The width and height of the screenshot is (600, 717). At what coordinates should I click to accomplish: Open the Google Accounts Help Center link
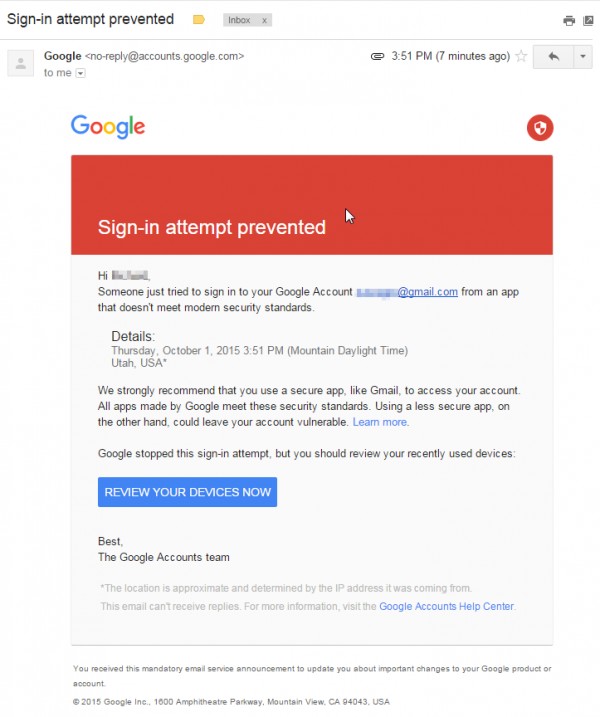pos(446,606)
